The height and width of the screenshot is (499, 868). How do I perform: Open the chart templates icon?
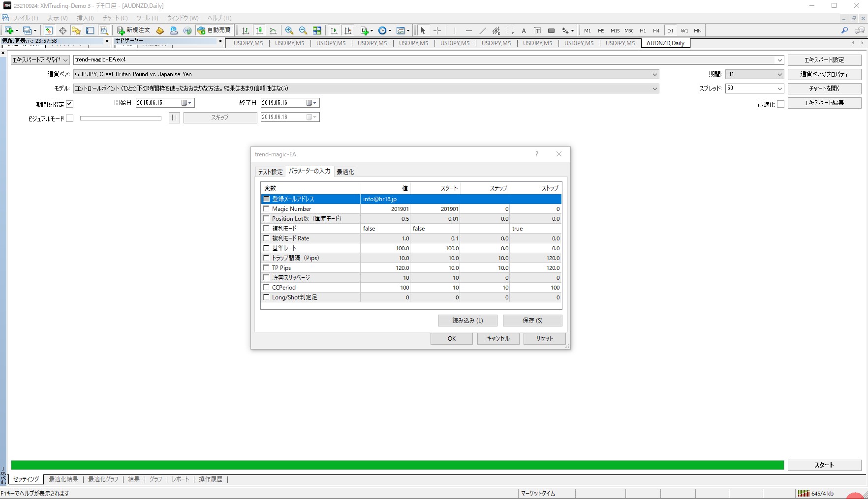point(401,30)
